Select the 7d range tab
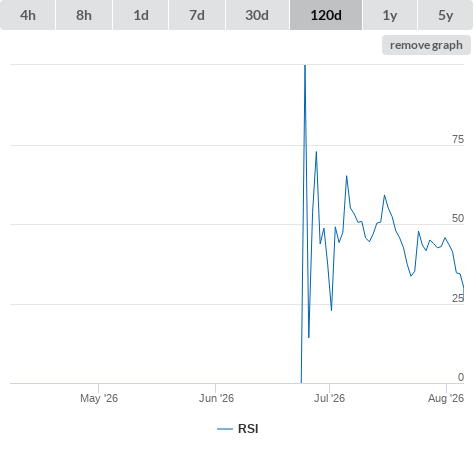The image size is (474, 455). pos(197,15)
